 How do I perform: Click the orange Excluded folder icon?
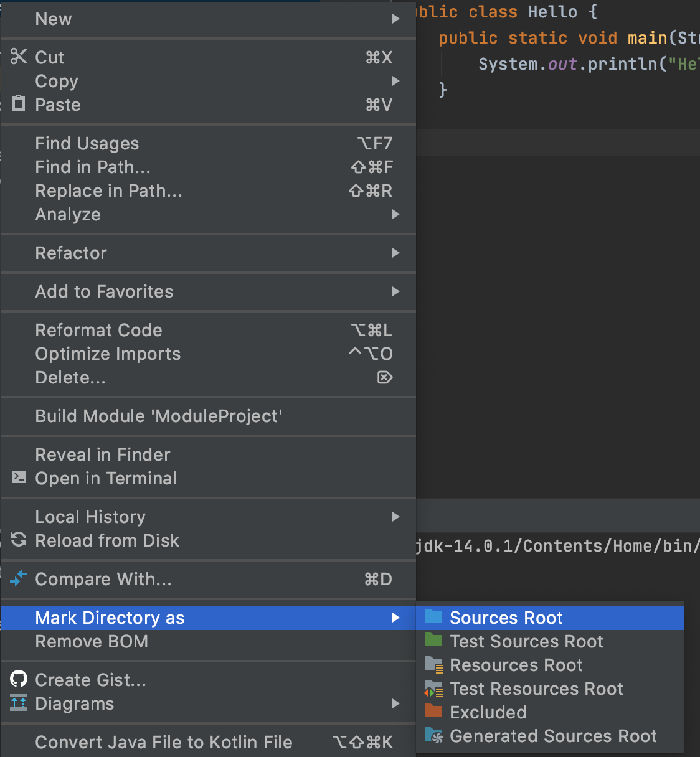[433, 712]
